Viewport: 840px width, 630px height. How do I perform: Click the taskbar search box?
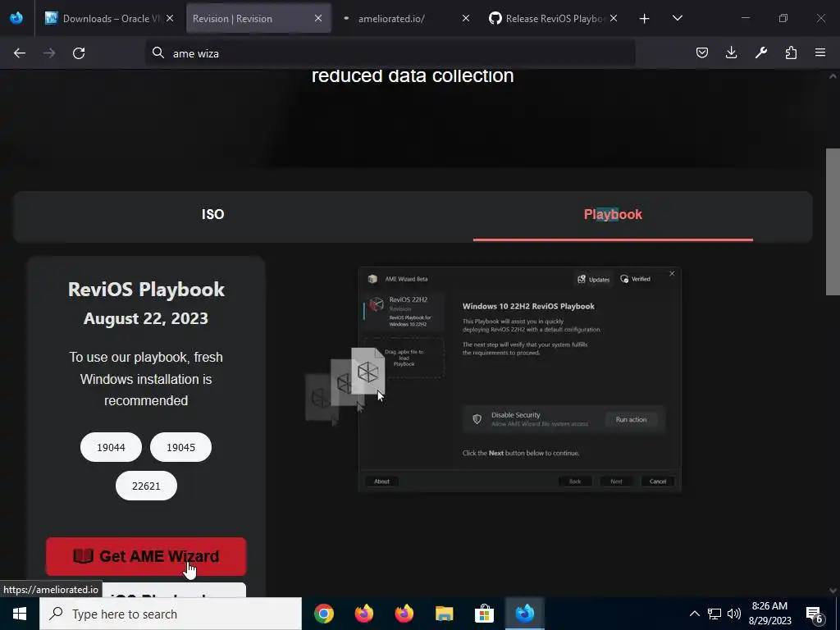[171, 614]
